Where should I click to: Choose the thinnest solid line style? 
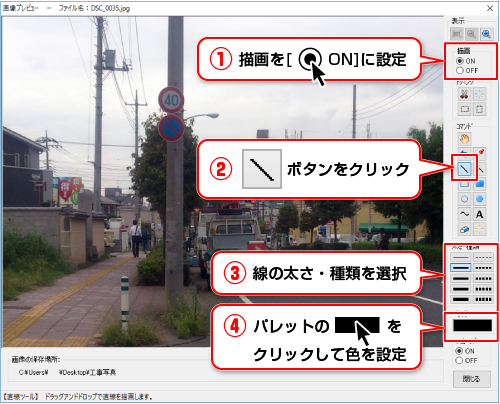[x=461, y=257]
